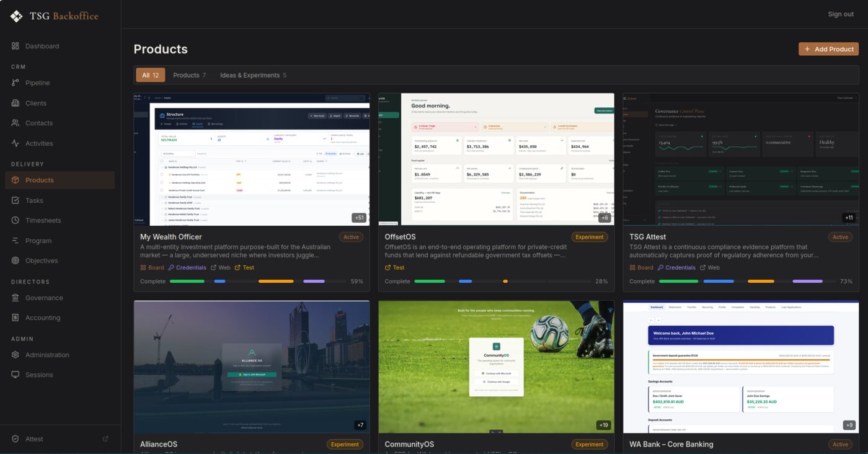Switch to the Products 7 tab

pyautogui.click(x=190, y=75)
